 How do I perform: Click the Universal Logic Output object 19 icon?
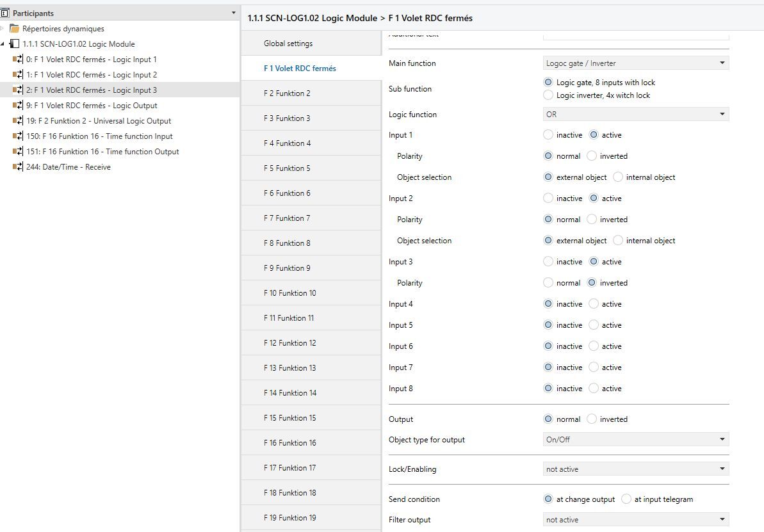click(18, 121)
